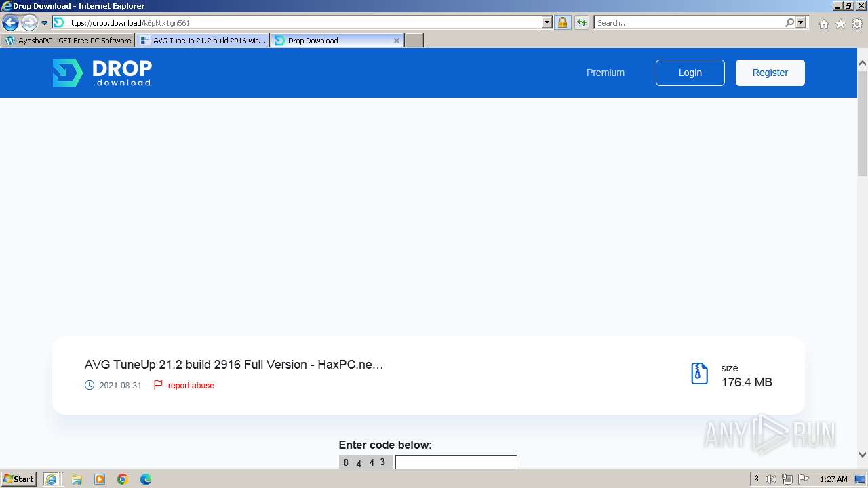Click the 176.4 MB size value

[747, 382]
